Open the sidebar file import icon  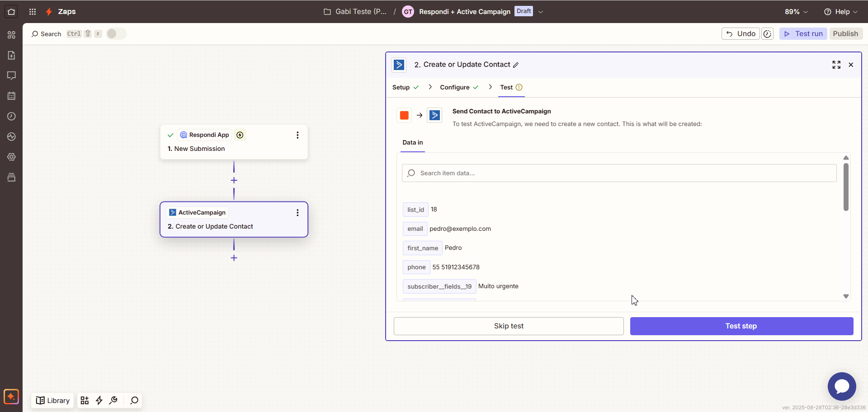(11, 55)
